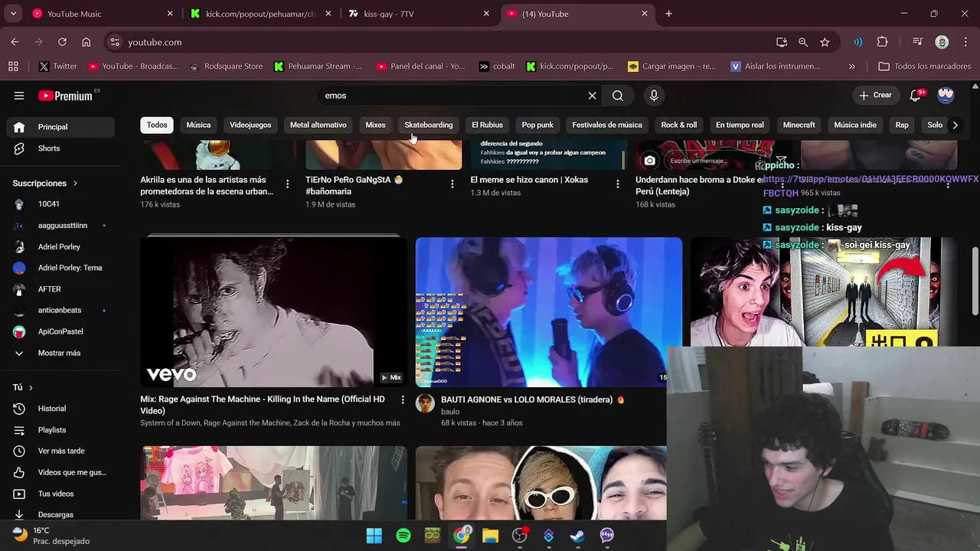Select the Metal alternativo filter chip
980x551 pixels.
(318, 125)
